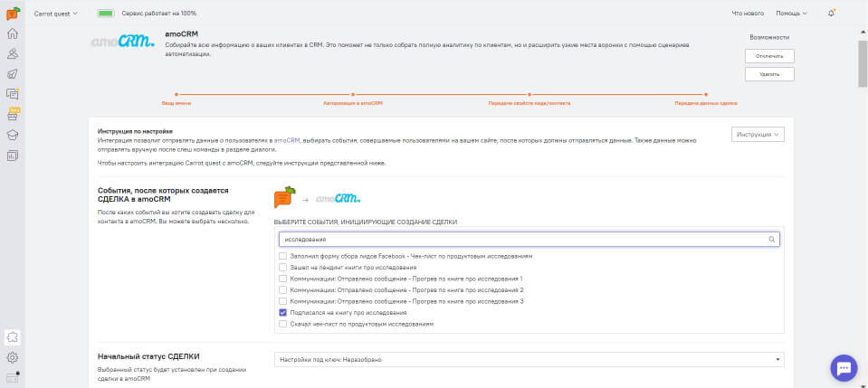Image resolution: width=868 pixels, height=388 pixels.
Task: Open the rocket campaigns icon in sidebar
Action: (12, 74)
